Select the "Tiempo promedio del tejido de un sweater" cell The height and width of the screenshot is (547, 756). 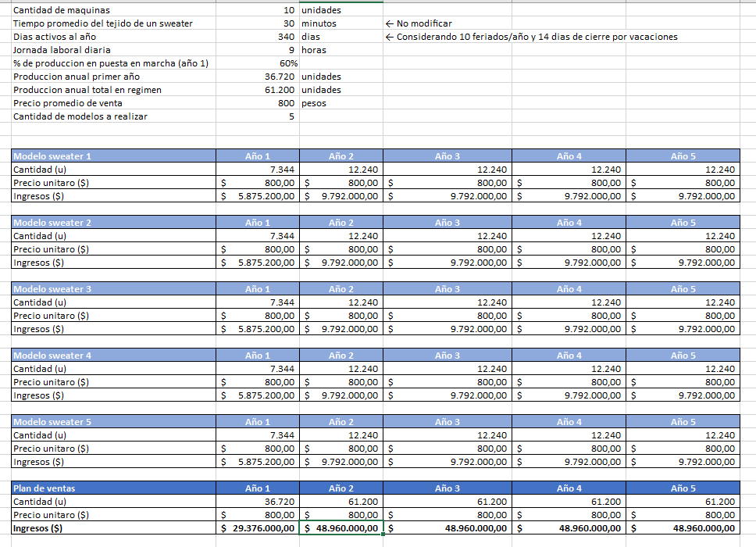point(114,23)
